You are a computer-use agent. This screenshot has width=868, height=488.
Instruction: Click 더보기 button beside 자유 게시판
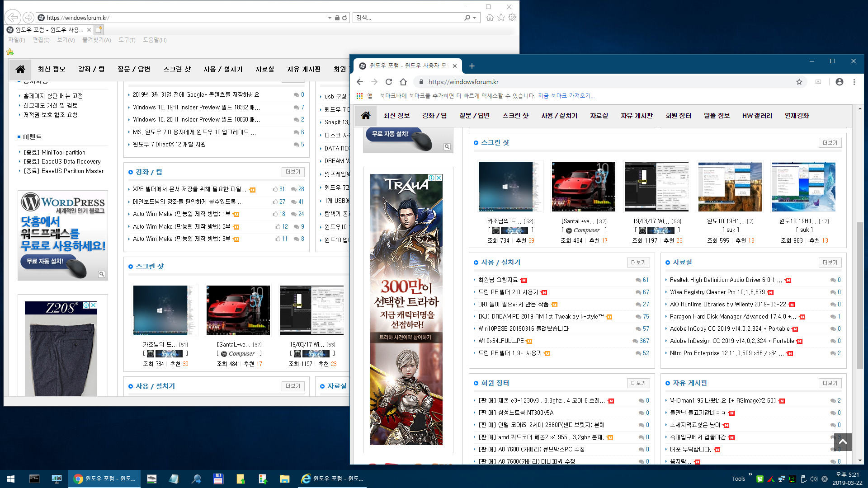click(x=830, y=383)
